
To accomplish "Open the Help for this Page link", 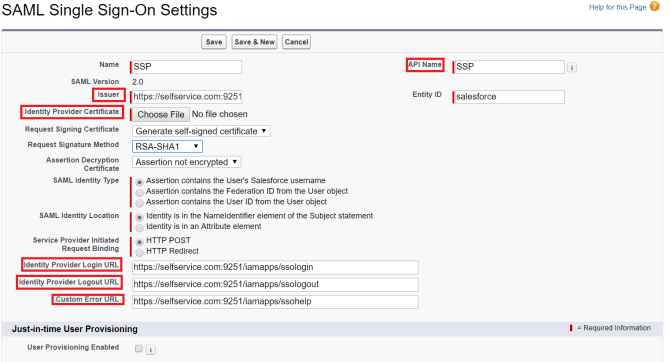I will point(617,7).
